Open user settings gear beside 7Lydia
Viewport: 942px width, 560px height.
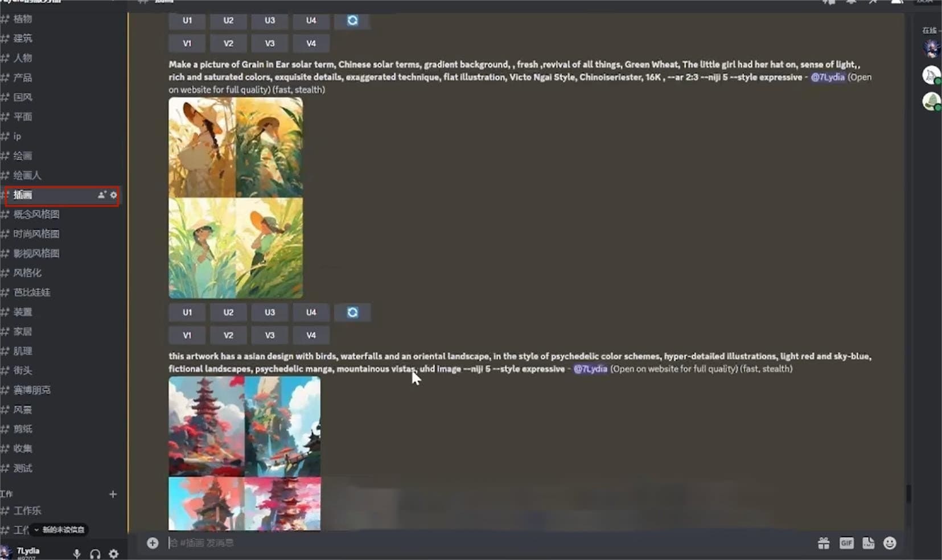pyautogui.click(x=114, y=554)
